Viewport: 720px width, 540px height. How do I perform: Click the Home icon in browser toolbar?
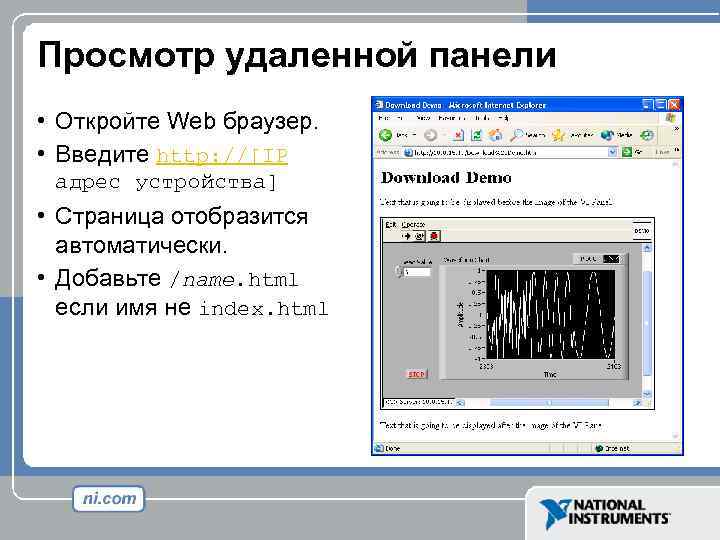pyautogui.click(x=495, y=135)
